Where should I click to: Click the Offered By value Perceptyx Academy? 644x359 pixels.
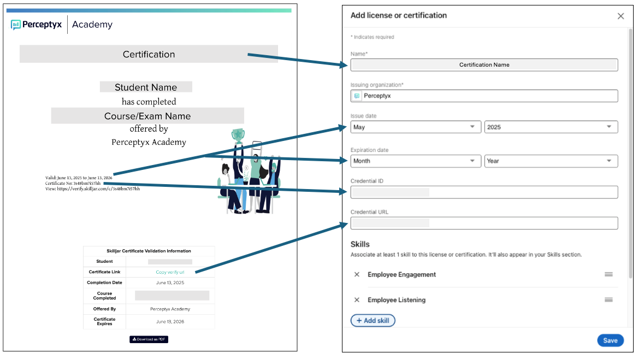pyautogui.click(x=170, y=309)
